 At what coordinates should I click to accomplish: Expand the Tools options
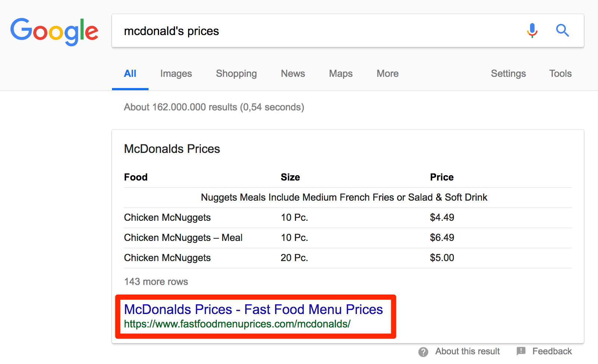click(560, 74)
